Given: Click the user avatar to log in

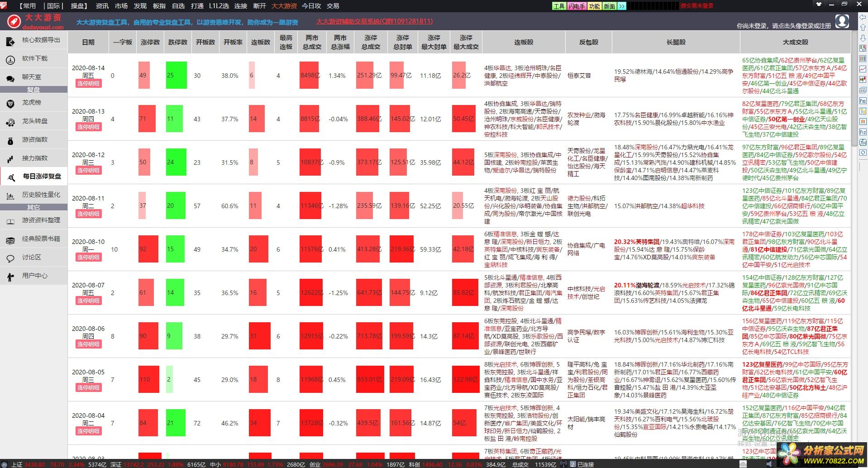Looking at the screenshot, I should click(842, 21).
